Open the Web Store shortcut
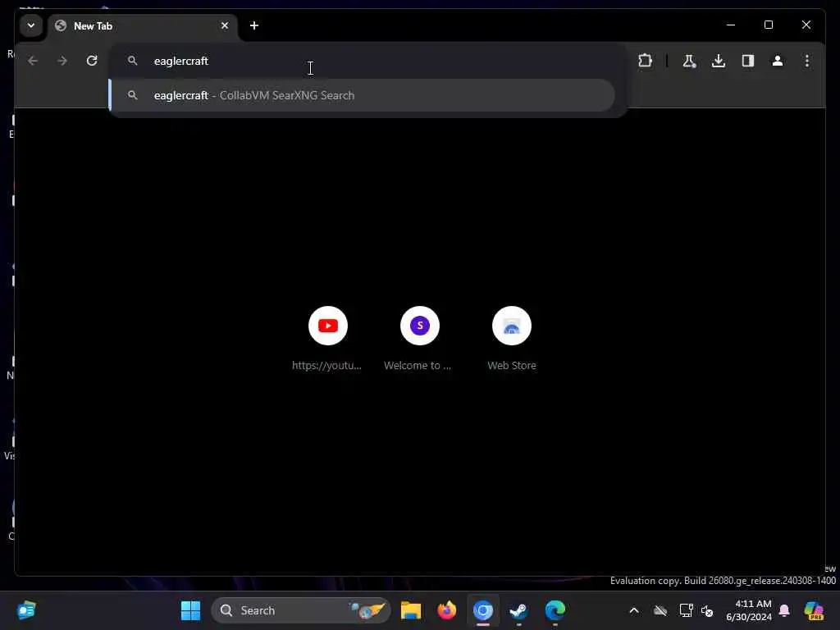This screenshot has height=630, width=840. (x=512, y=326)
